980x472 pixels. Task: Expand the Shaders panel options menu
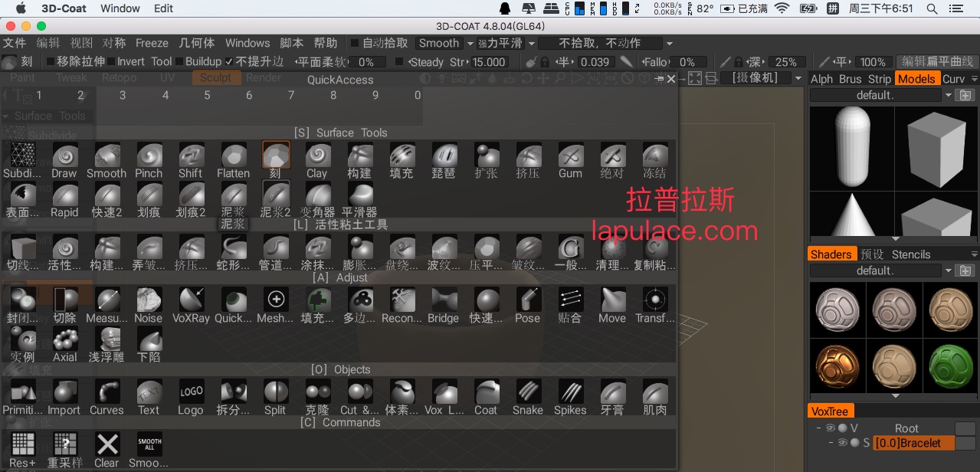(974, 254)
